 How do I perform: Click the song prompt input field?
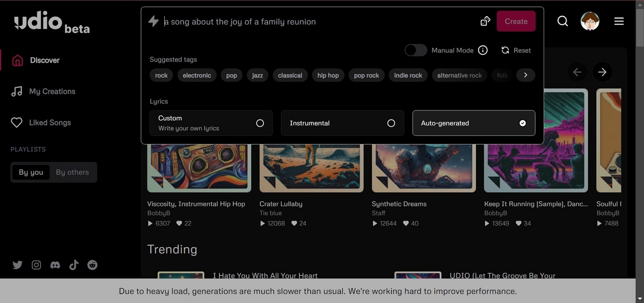[319, 21]
